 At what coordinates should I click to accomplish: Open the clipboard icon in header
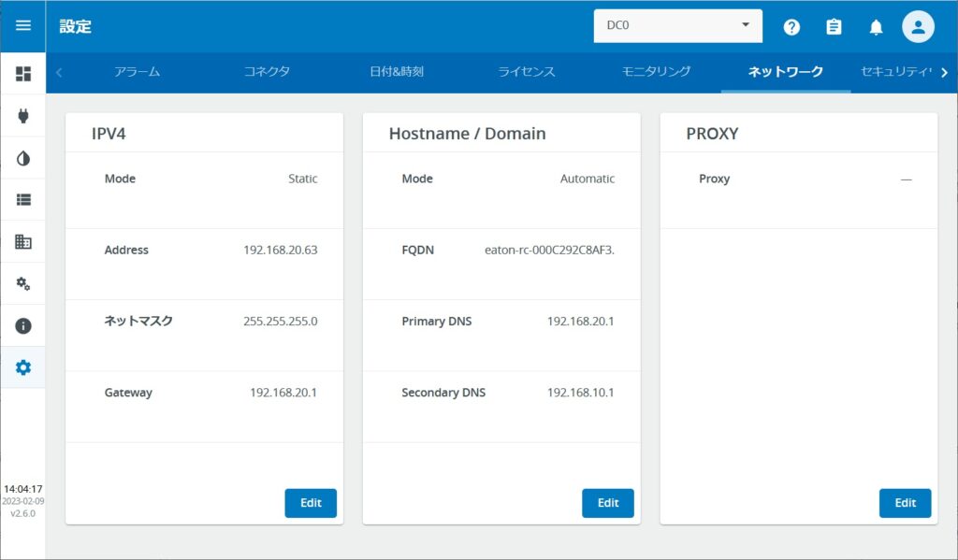click(834, 27)
